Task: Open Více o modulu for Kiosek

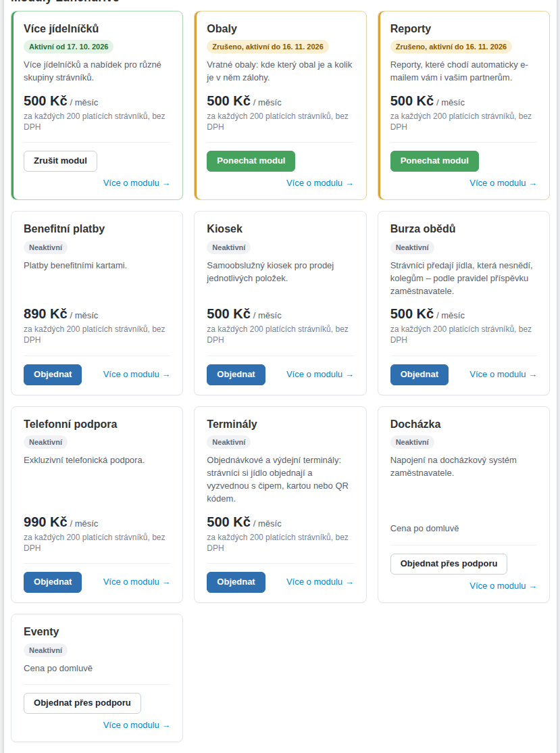Action: 320,374
